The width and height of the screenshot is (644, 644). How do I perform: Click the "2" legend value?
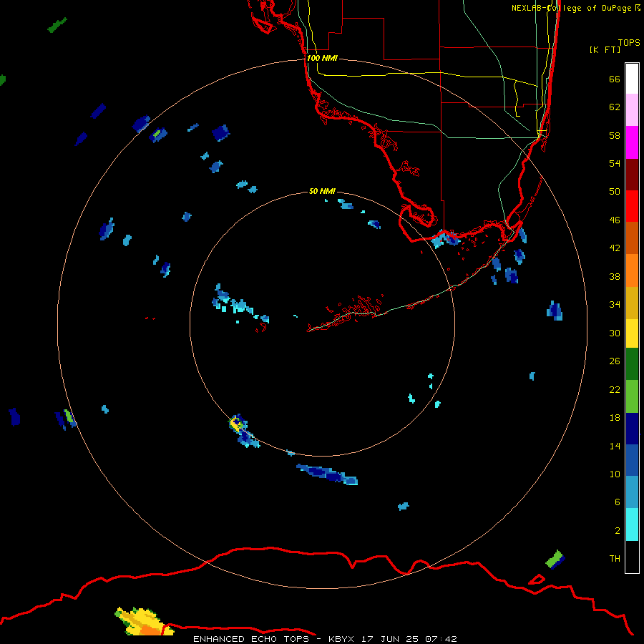click(618, 531)
